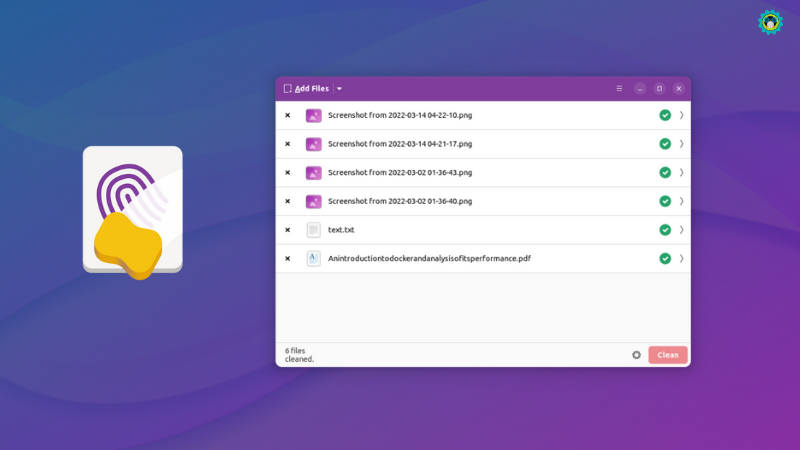
Task: Select file name Screenshot from 2022-03-02 01-36-40.png
Action: coord(400,201)
